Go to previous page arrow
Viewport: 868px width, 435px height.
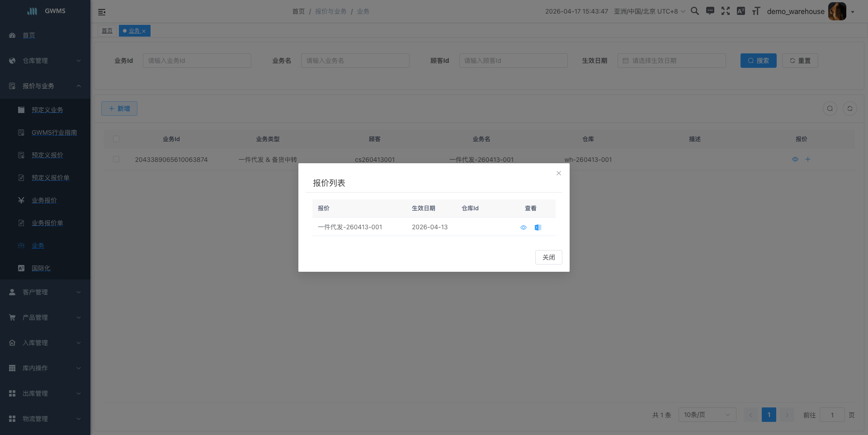point(751,415)
